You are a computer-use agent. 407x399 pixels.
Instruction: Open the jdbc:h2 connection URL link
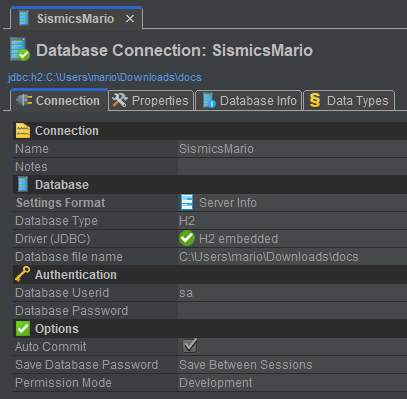(105, 77)
